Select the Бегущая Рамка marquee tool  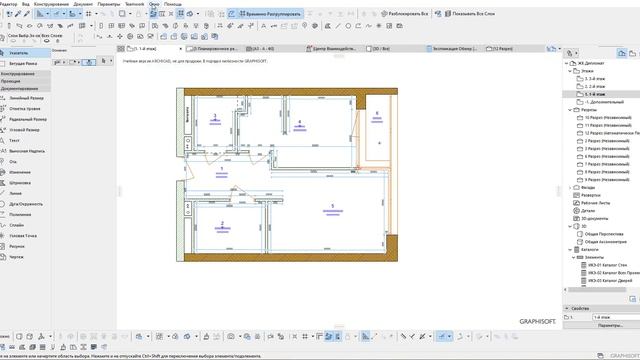(24, 64)
